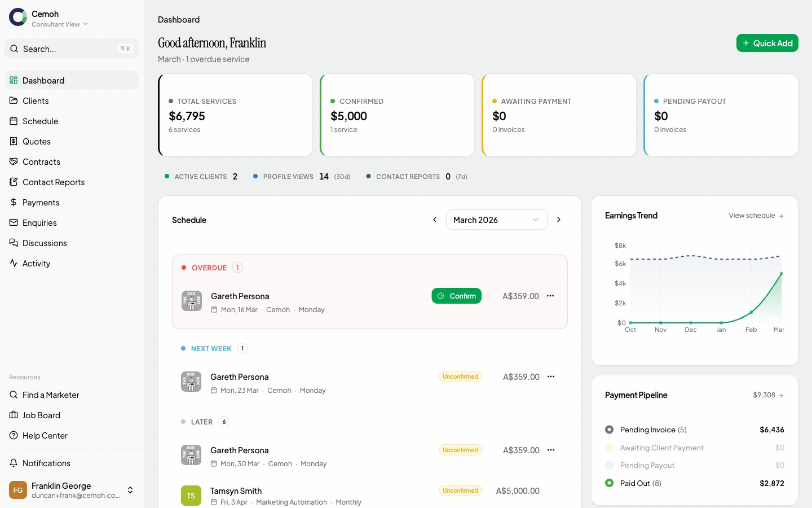Open the Discussions chat icon
Screen dimensions: 812x508
click(x=14, y=243)
